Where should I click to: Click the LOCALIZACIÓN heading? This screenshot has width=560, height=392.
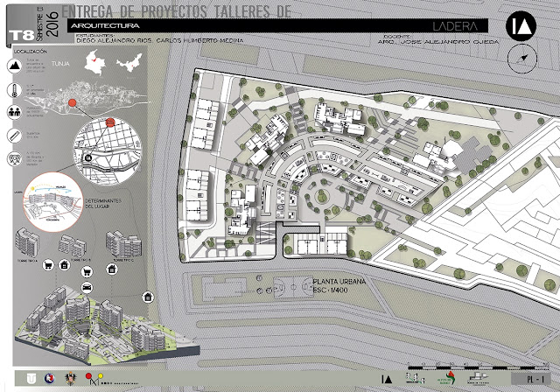coord(31,52)
